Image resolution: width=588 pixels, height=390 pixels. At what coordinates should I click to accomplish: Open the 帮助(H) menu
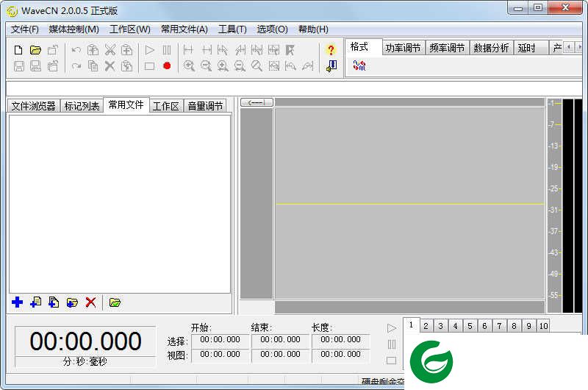coord(313,29)
